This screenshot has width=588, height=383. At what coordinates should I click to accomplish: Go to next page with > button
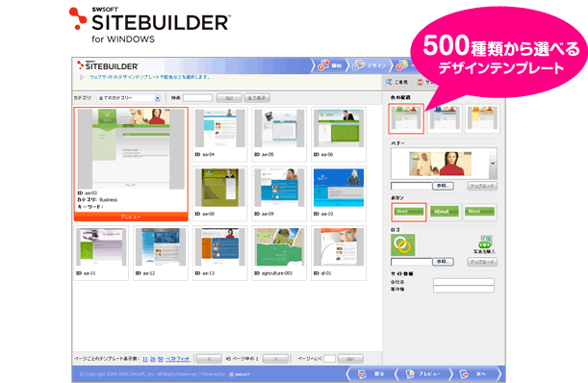275,359
